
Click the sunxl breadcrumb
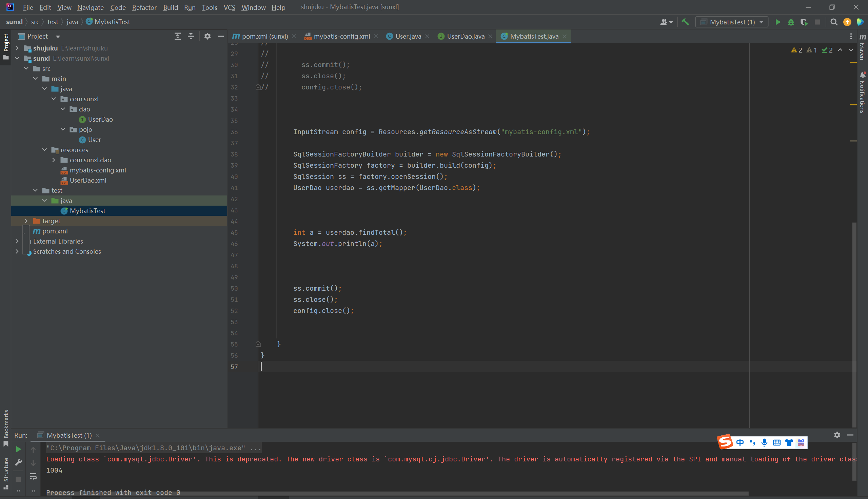pyautogui.click(x=14, y=22)
